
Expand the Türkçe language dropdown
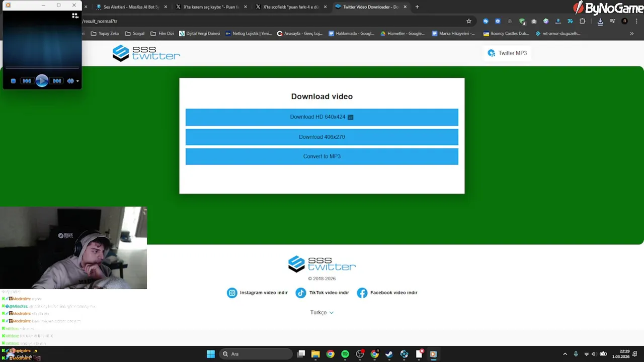pos(322,312)
